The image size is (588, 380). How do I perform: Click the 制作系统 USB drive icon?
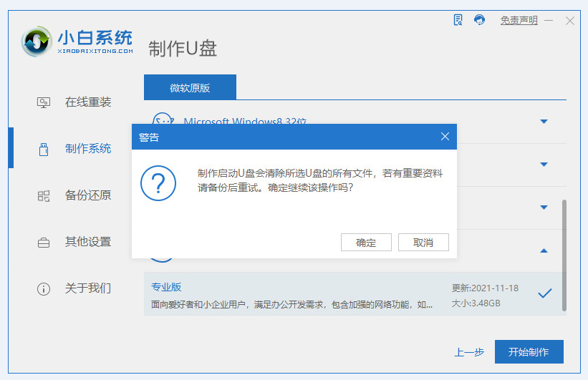(x=44, y=149)
